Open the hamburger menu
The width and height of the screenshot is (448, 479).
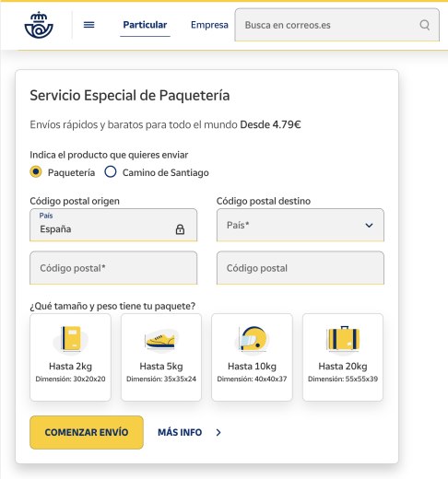point(89,25)
